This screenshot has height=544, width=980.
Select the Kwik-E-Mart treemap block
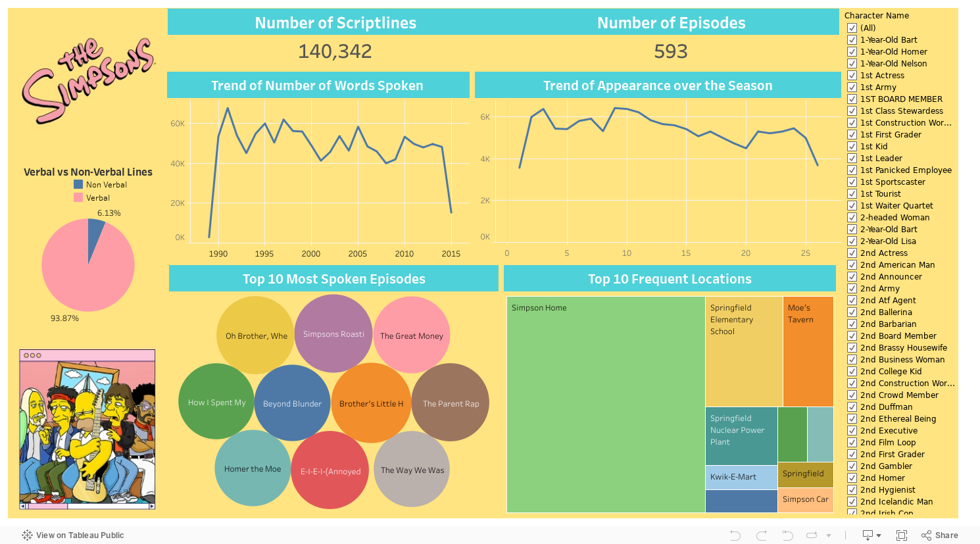[x=741, y=478]
